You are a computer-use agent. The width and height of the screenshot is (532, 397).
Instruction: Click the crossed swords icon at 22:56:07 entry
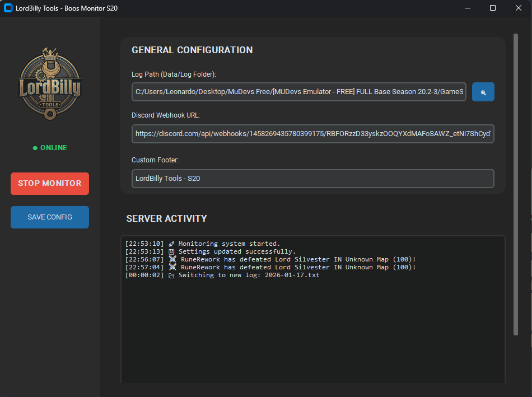[172, 260]
